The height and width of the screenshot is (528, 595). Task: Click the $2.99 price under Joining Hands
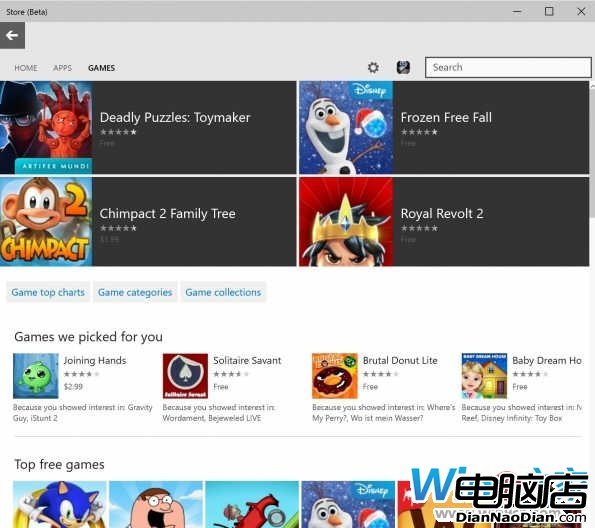(x=73, y=387)
